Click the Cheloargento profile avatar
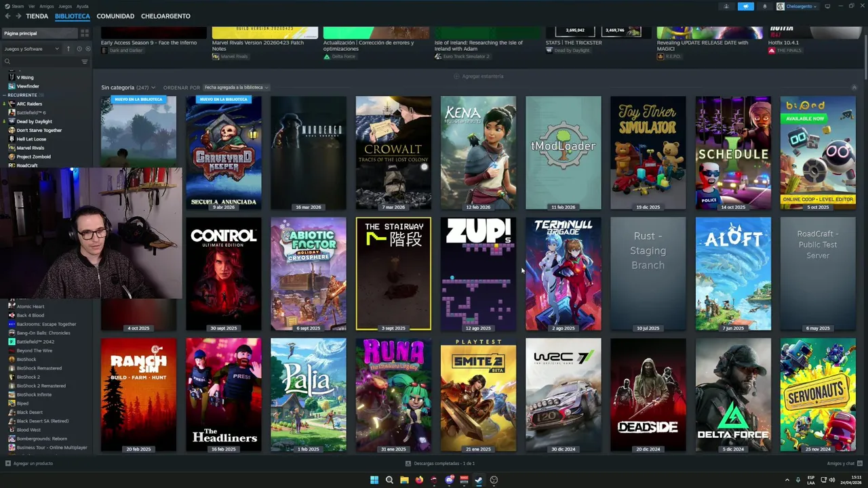 pyautogui.click(x=781, y=6)
